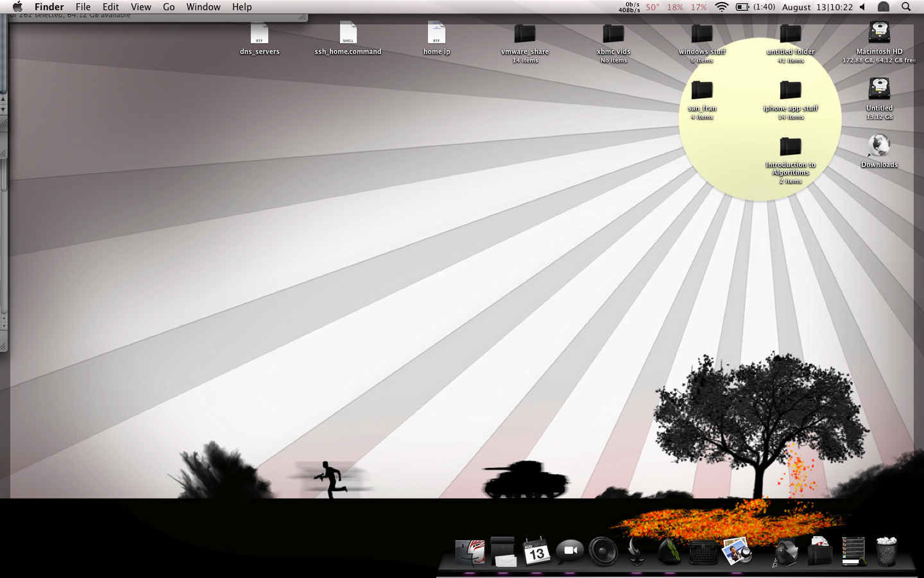Image resolution: width=924 pixels, height=578 pixels.
Task: Click the dark arch icon in menu bar
Action: 884,7
